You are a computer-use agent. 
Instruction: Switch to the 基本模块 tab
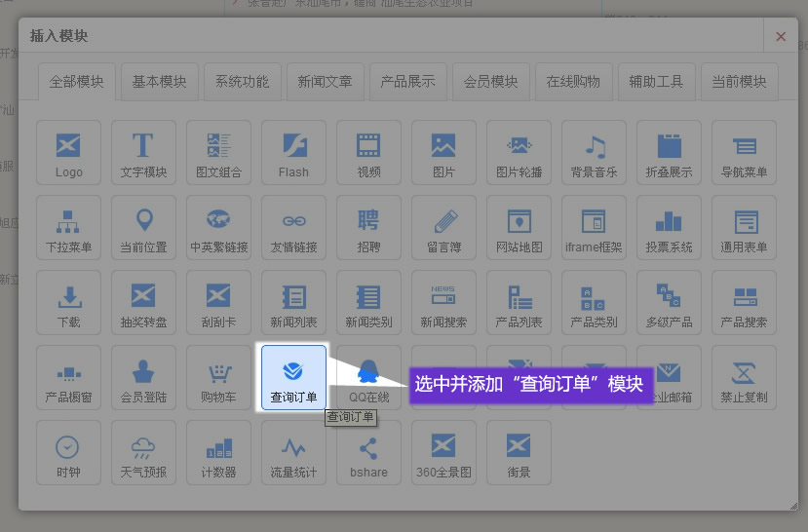pos(159,82)
